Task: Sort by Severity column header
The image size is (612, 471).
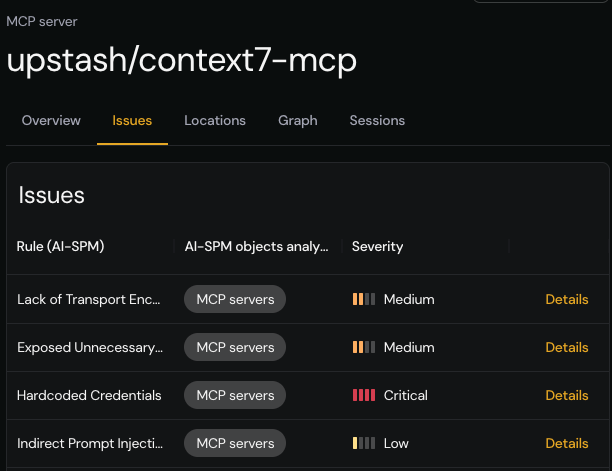Action: tap(377, 247)
